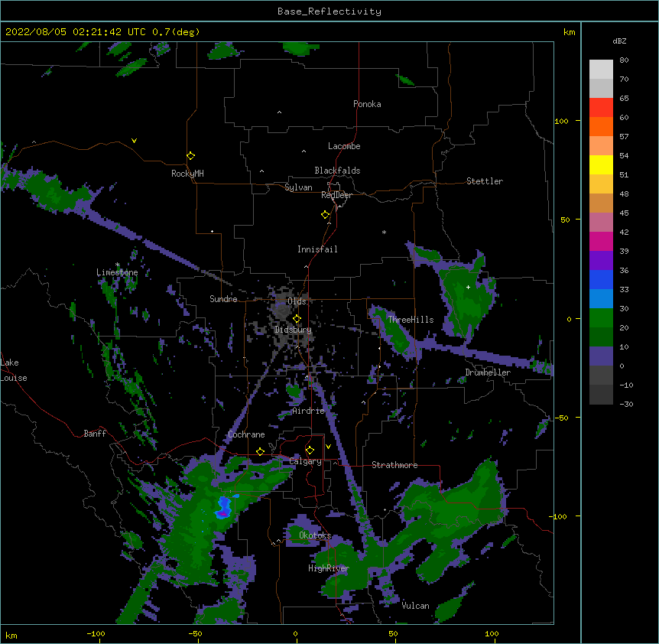This screenshot has width=659, height=644.
Task: Click the Ponoka city label
Action: coord(367,104)
